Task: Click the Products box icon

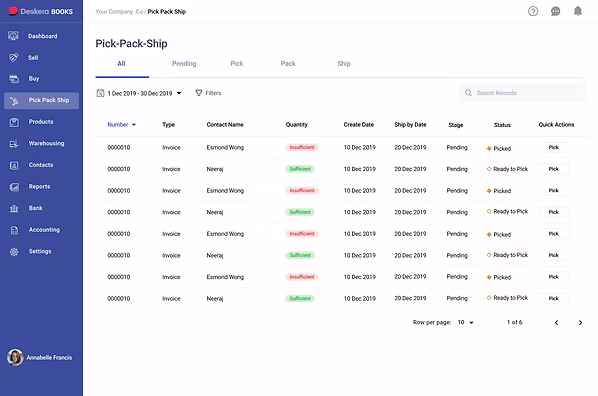Action: click(x=14, y=122)
